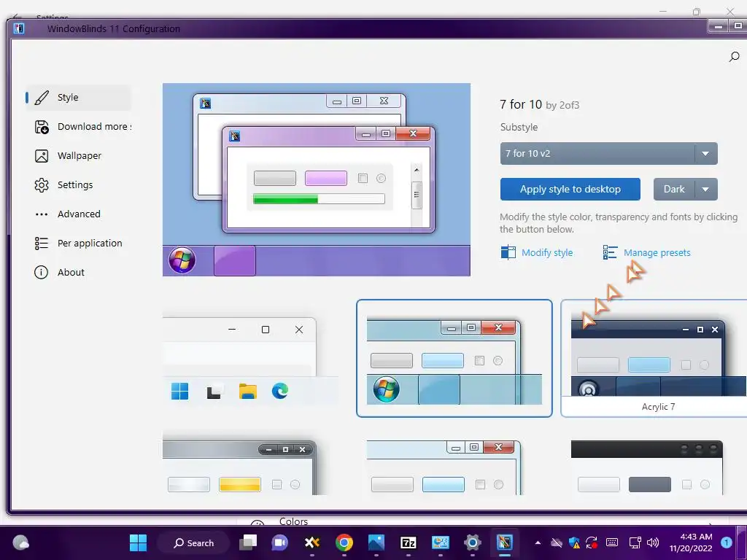Click the Advanced three-dots icon
Viewport: 747px width, 560px height.
[42, 214]
